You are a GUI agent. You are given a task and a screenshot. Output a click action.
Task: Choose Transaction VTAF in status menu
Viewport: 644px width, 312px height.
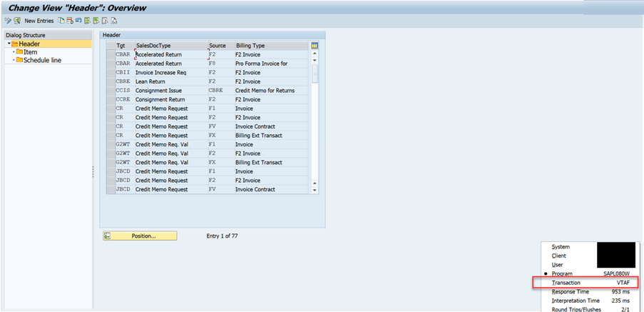[x=585, y=283]
